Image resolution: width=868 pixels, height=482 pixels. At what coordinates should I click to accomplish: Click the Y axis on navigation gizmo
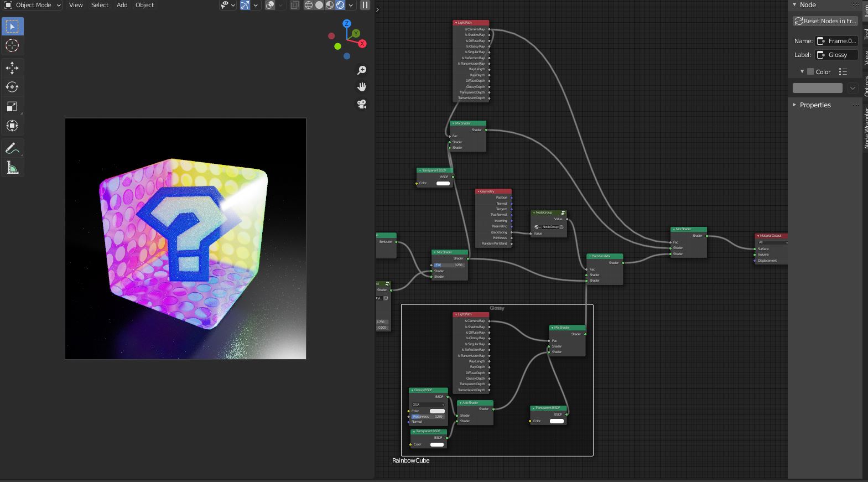[x=356, y=34]
